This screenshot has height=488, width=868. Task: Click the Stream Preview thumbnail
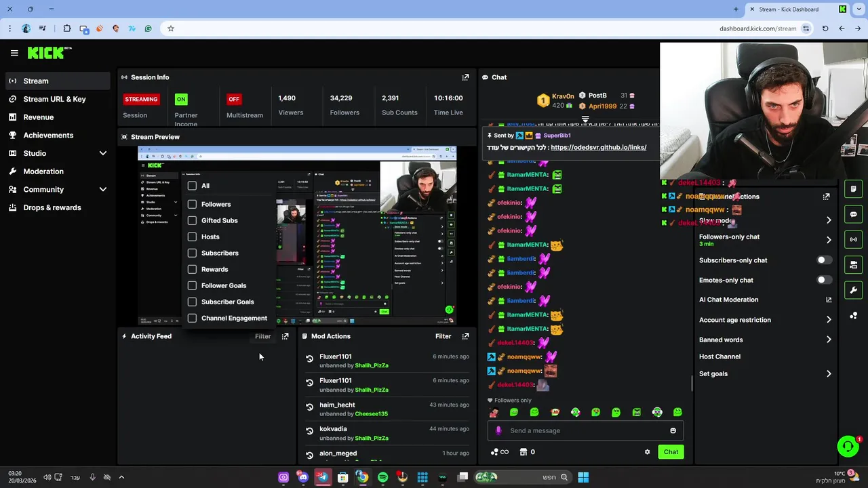coord(297,235)
